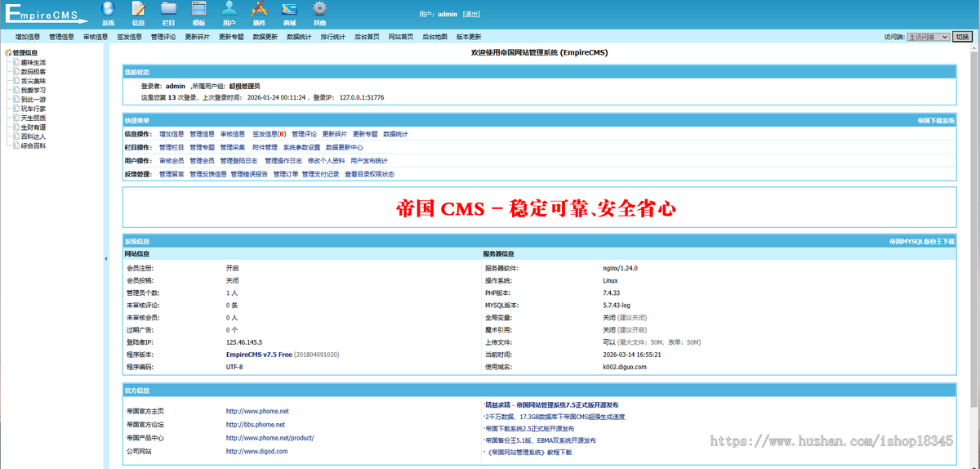Select 管理评论 in the top sub-menu bar
The height and width of the screenshot is (469, 980).
tap(163, 37)
